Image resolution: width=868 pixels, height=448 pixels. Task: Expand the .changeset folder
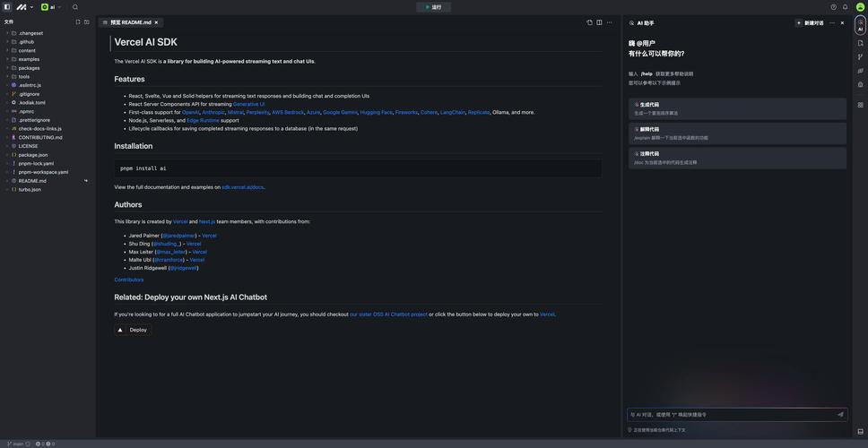coord(48,33)
